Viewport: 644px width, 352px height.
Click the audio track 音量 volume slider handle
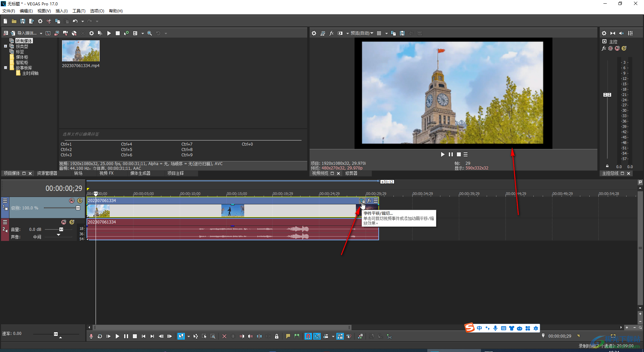pos(61,230)
